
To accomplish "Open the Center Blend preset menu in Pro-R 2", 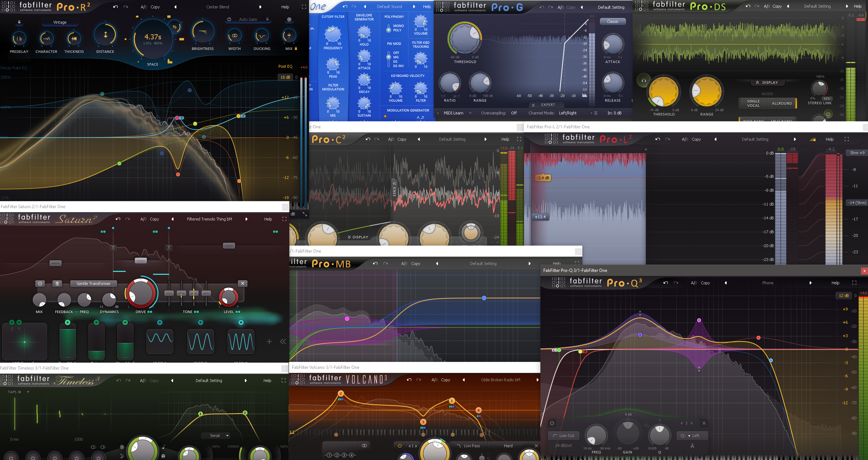I will point(218,7).
